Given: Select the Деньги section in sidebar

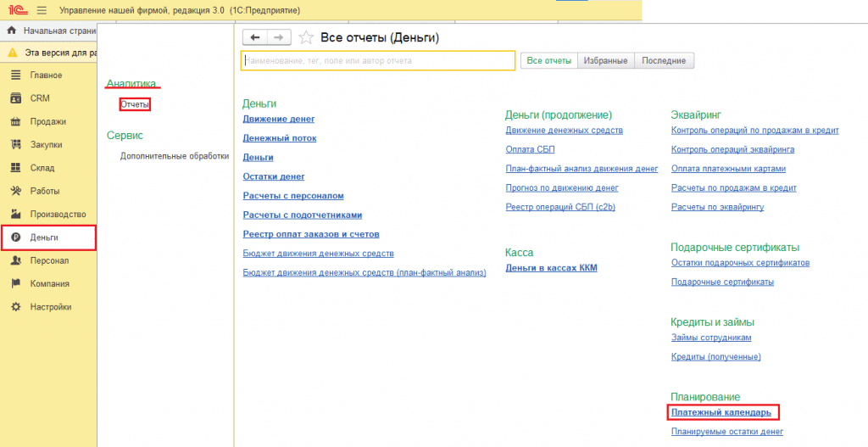Looking at the screenshot, I should click(x=48, y=237).
